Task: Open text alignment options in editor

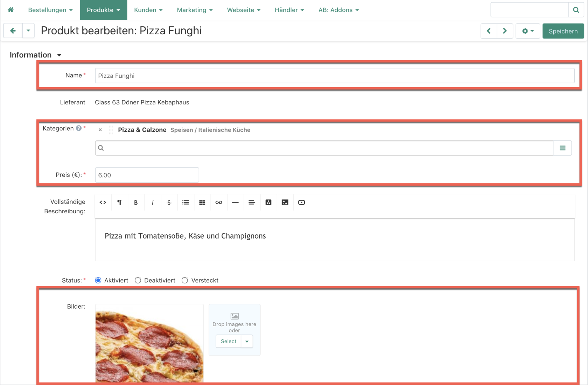Action: point(252,202)
